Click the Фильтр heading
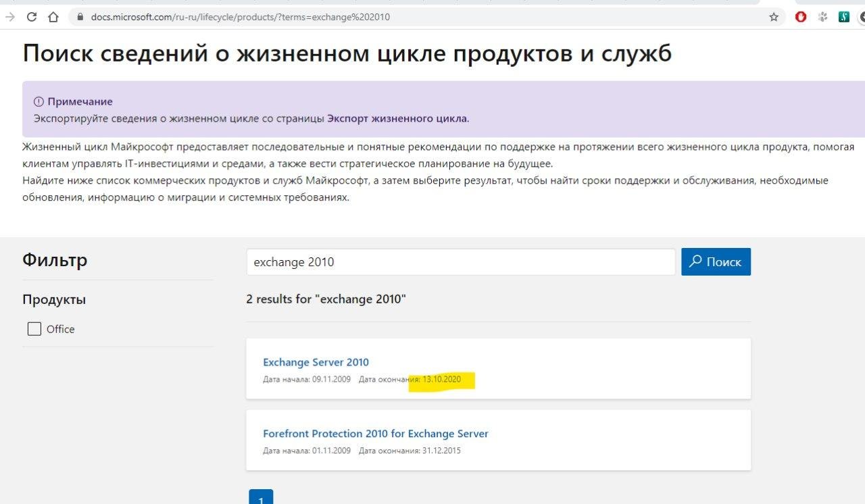 55,260
